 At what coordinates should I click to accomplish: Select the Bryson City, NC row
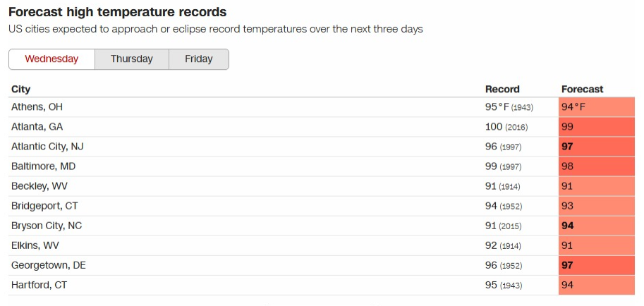(x=47, y=226)
